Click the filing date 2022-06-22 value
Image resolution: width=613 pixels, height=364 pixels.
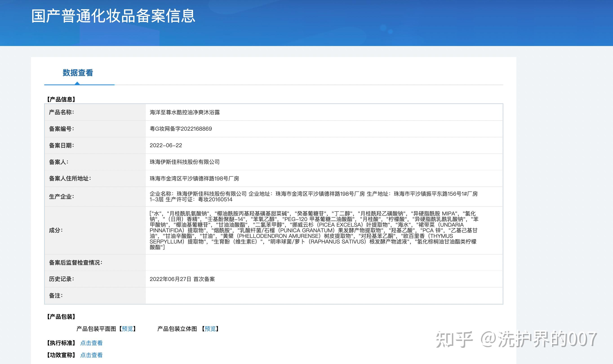[x=166, y=145]
